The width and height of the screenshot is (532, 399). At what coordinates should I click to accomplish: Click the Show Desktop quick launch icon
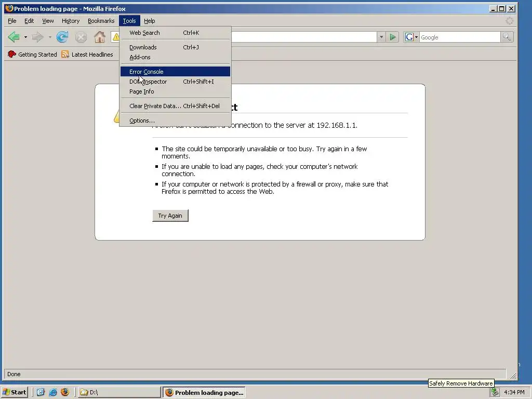tap(41, 392)
